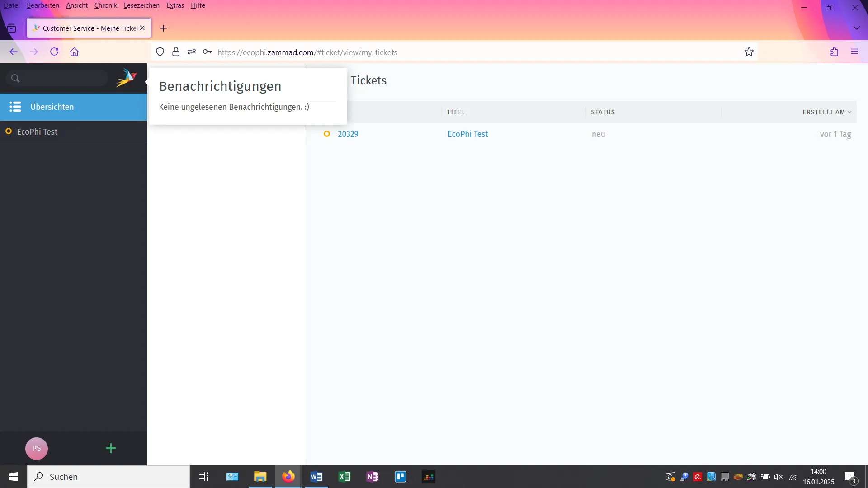
Task: Open notifications via the Zammad bird logo
Action: pyautogui.click(x=126, y=77)
